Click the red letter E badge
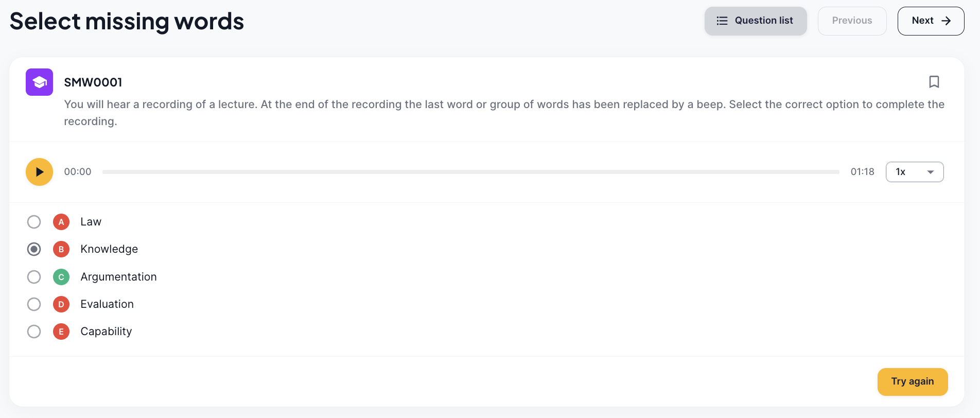Viewport: 980px width, 418px height. pos(61,332)
